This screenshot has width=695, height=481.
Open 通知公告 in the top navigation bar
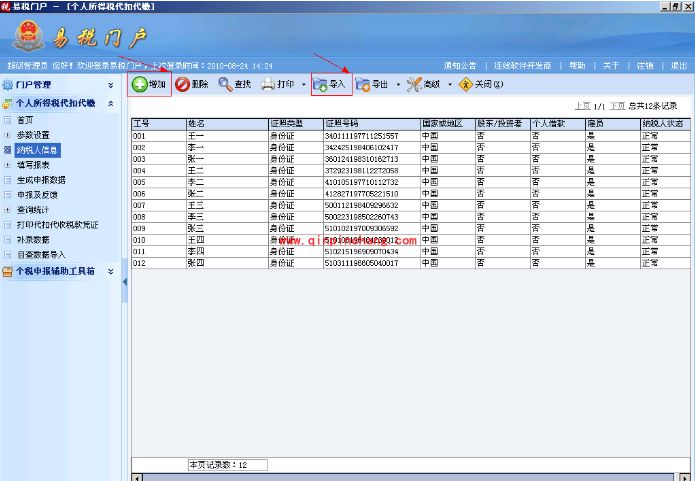[460, 65]
